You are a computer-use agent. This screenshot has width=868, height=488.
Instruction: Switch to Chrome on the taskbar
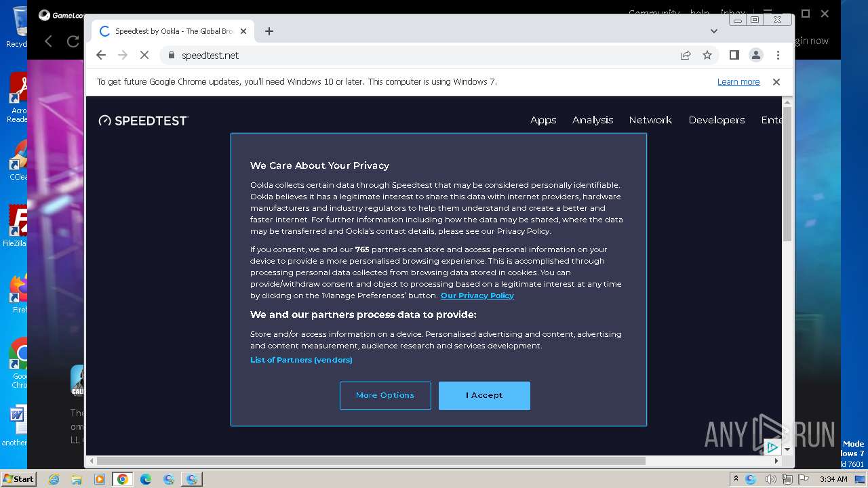123,479
